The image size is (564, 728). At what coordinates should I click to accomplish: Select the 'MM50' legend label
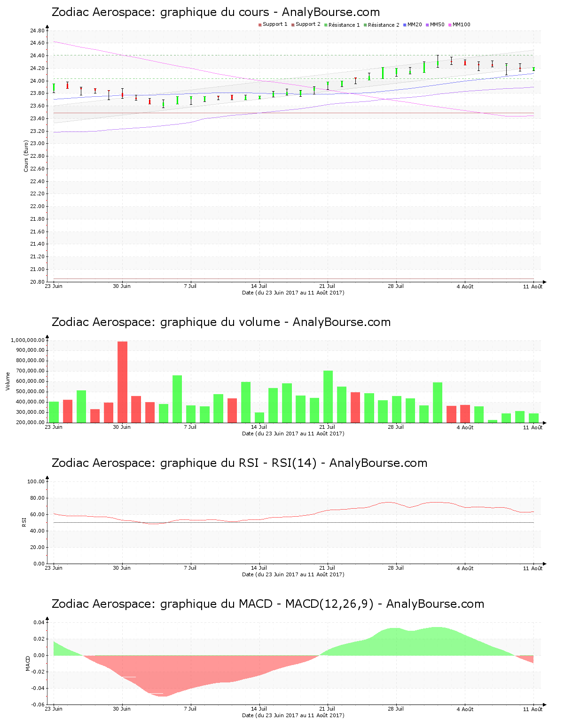tap(437, 24)
